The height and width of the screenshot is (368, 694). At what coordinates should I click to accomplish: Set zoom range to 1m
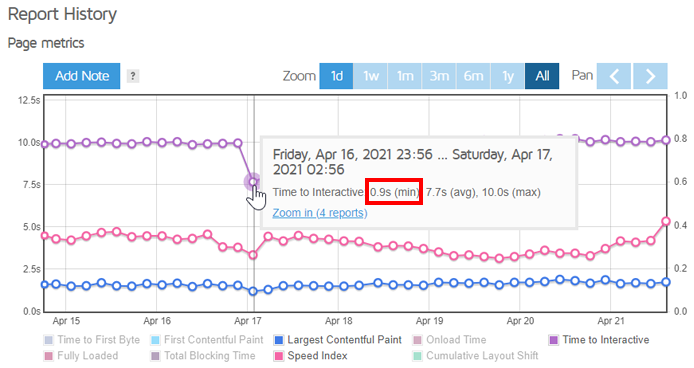[x=405, y=76]
